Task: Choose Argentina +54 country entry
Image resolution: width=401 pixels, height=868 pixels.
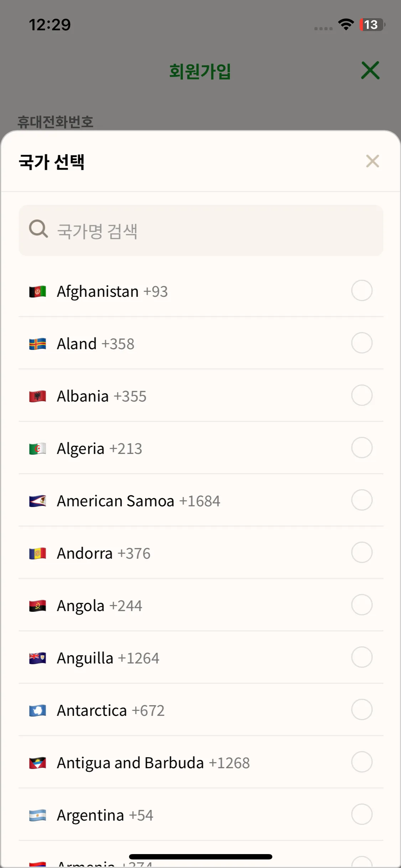Action: click(x=105, y=815)
